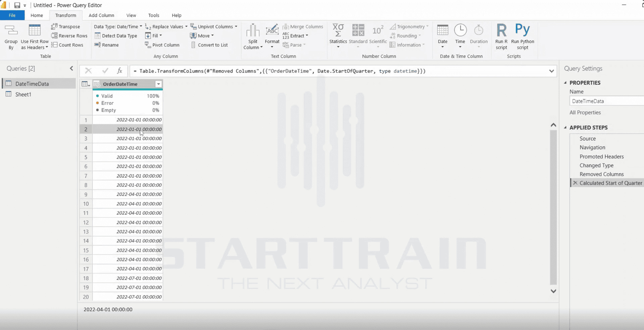
Task: Click the Transpose table button
Action: tap(65, 27)
